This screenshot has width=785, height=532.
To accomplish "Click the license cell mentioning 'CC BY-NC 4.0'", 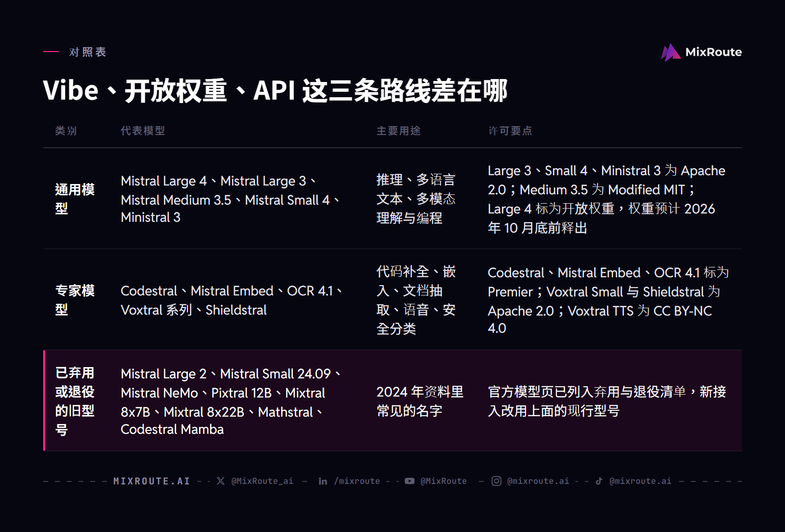I will coord(608,300).
